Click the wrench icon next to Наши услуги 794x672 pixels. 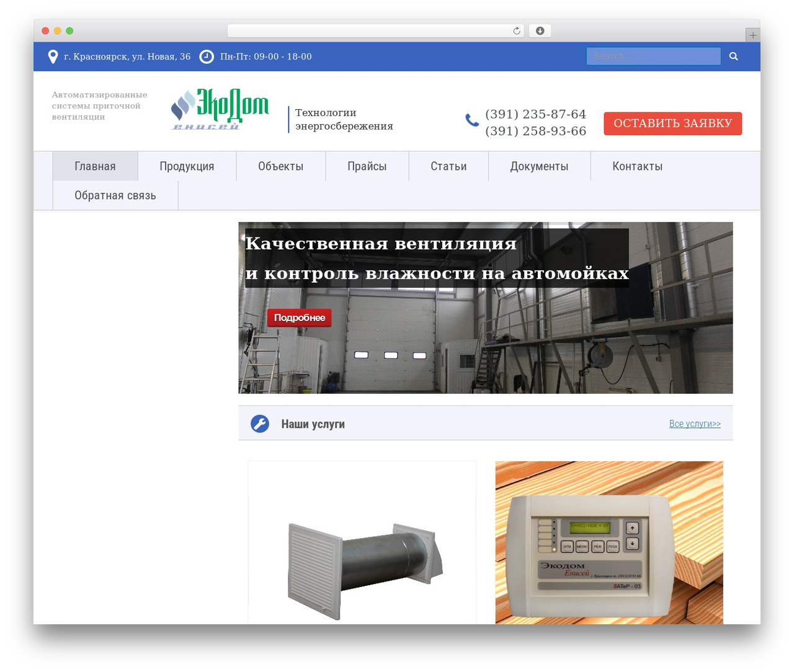[x=260, y=424]
